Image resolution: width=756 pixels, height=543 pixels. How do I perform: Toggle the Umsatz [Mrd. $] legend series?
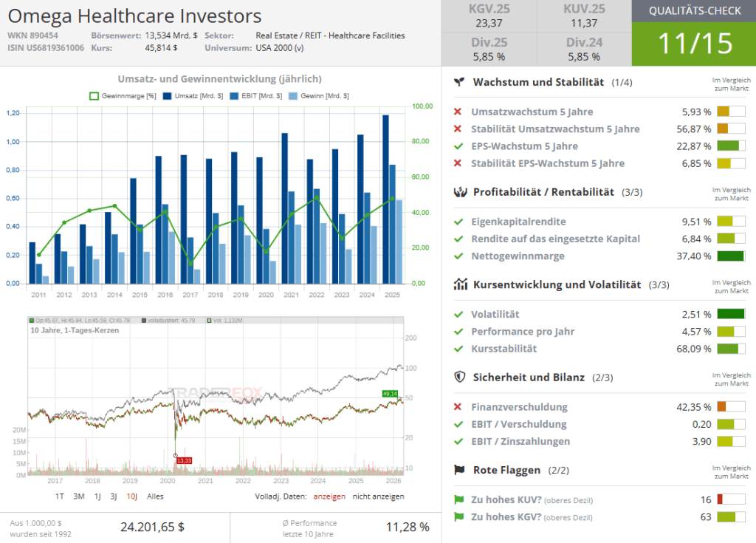tap(193, 96)
